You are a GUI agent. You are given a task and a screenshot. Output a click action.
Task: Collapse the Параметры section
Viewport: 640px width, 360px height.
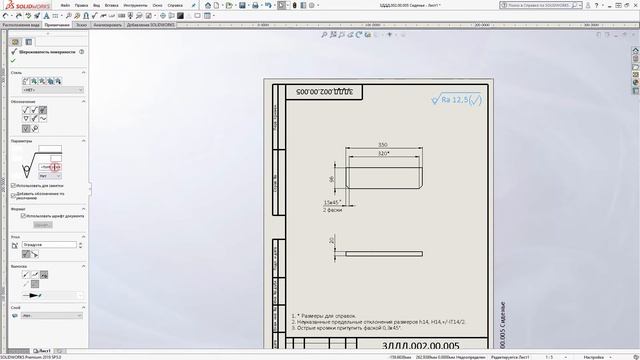coord(84,141)
